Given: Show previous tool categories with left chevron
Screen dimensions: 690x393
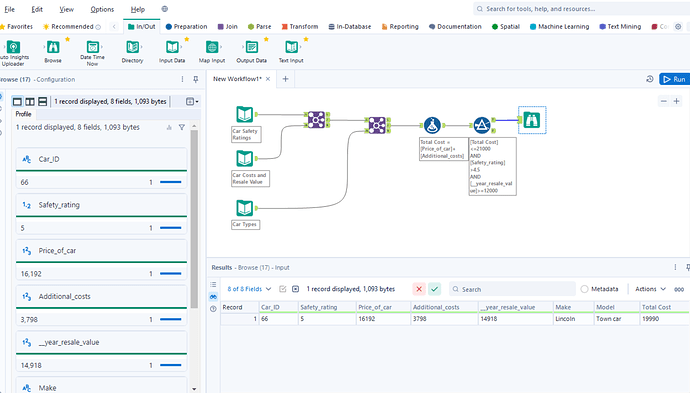Looking at the screenshot, I should 114,26.
